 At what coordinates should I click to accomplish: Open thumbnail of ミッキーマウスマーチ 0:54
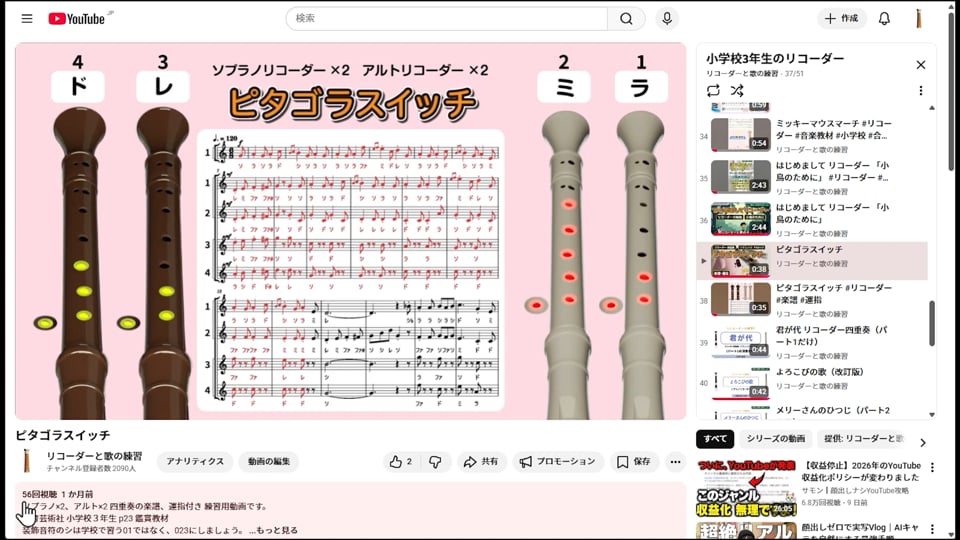(740, 135)
